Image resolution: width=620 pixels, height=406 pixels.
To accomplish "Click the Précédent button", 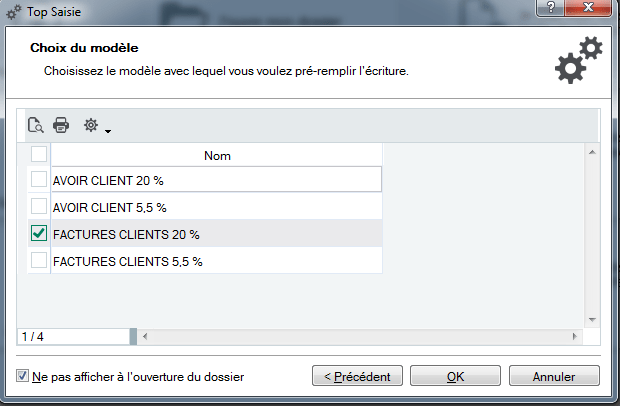I will (x=357, y=376).
